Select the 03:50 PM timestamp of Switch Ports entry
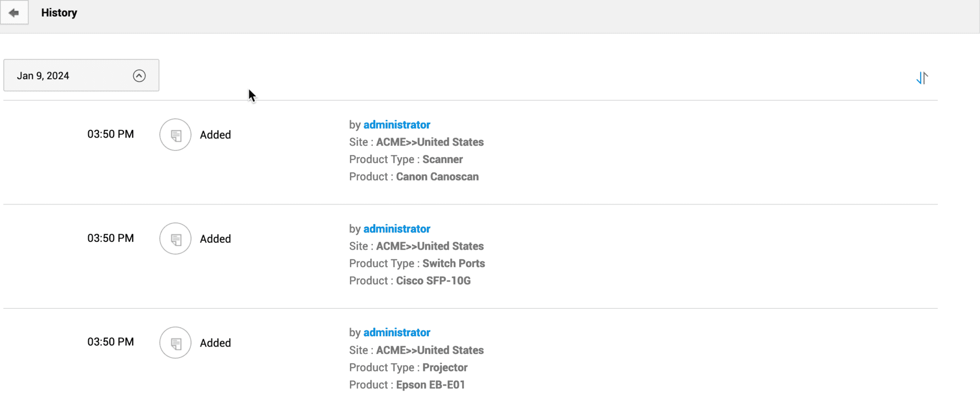Screen dimensions: 980x418 (110, 238)
